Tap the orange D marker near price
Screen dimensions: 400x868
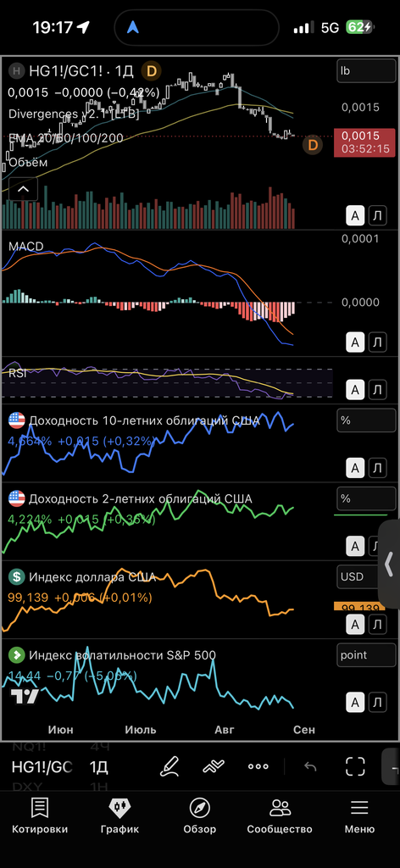[314, 145]
